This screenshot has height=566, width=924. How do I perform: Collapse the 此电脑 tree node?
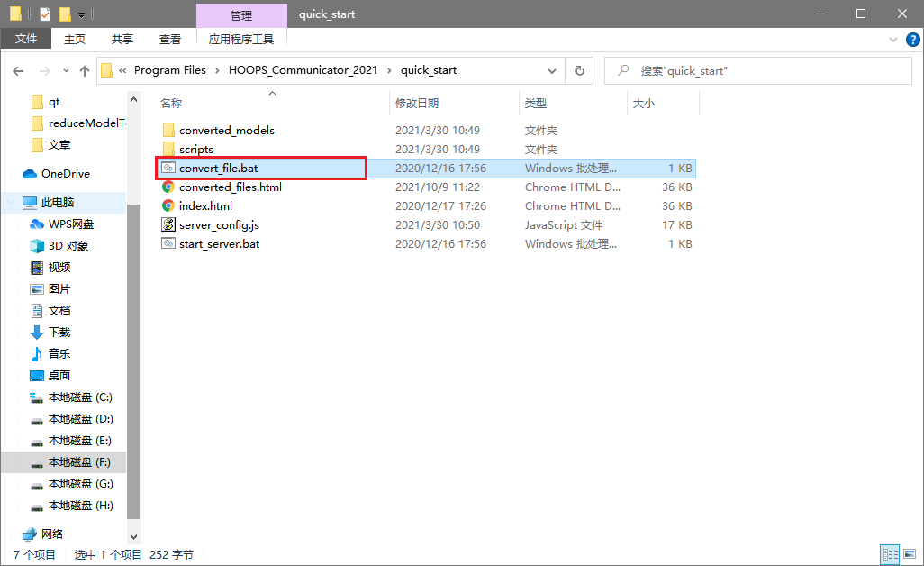coord(11,202)
